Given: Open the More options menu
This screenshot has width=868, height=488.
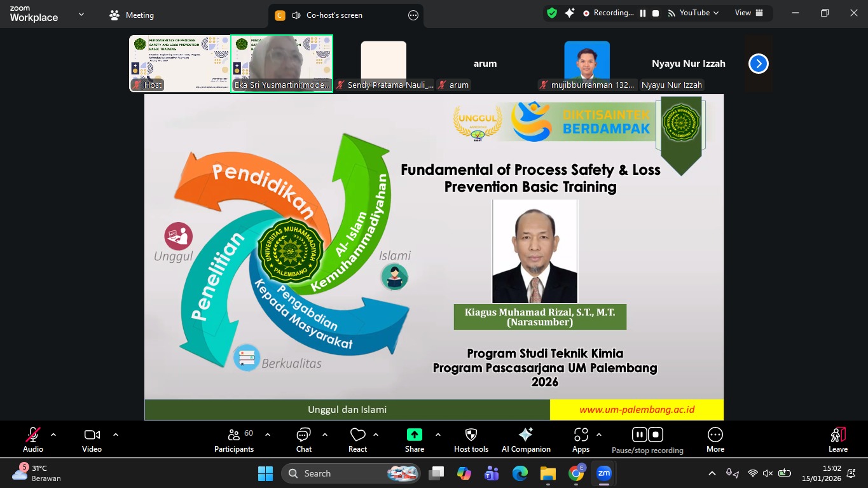Looking at the screenshot, I should click(715, 440).
